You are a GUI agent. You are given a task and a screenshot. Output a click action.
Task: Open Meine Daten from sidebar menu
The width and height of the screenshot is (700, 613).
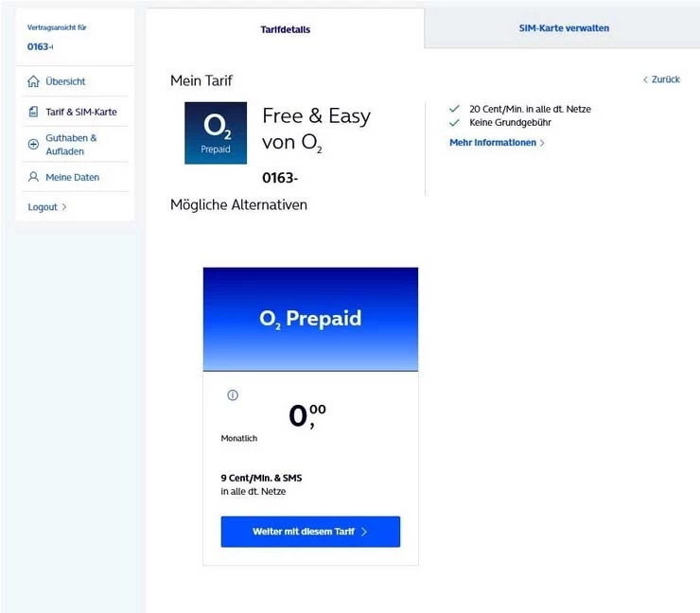point(72,177)
